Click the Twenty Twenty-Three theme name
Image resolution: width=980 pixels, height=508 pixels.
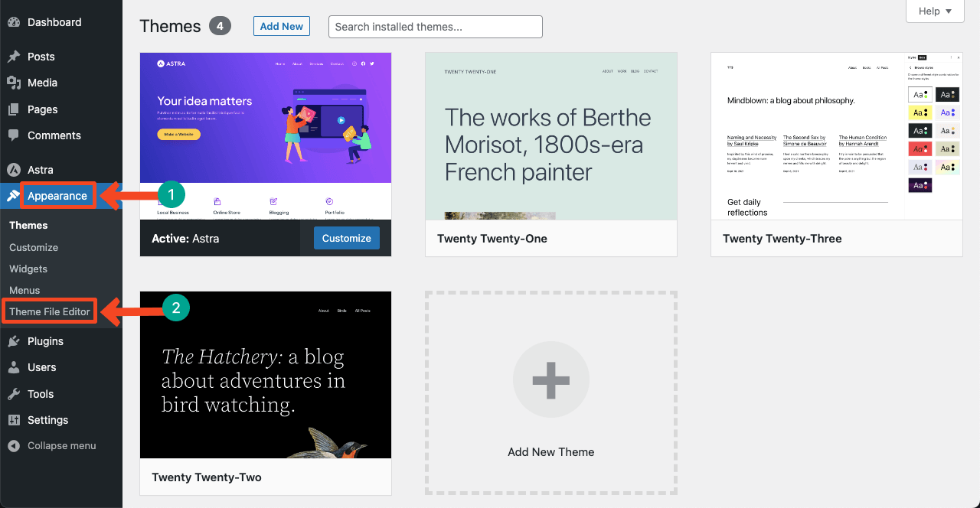tap(782, 238)
